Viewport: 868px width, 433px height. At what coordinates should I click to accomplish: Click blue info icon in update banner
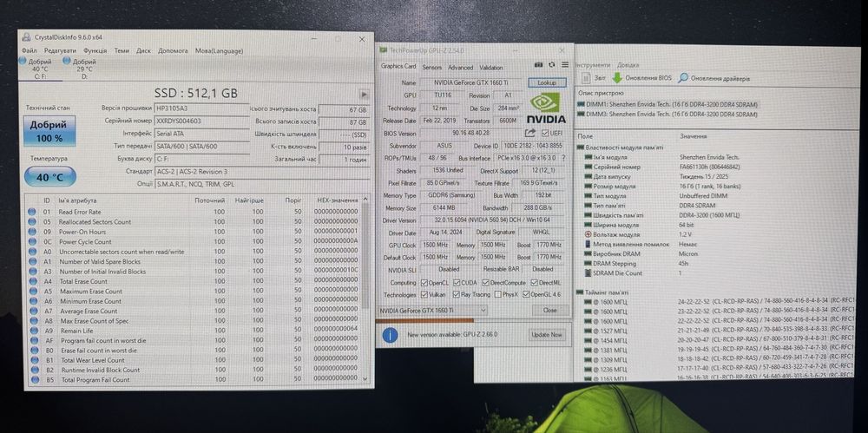[391, 334]
